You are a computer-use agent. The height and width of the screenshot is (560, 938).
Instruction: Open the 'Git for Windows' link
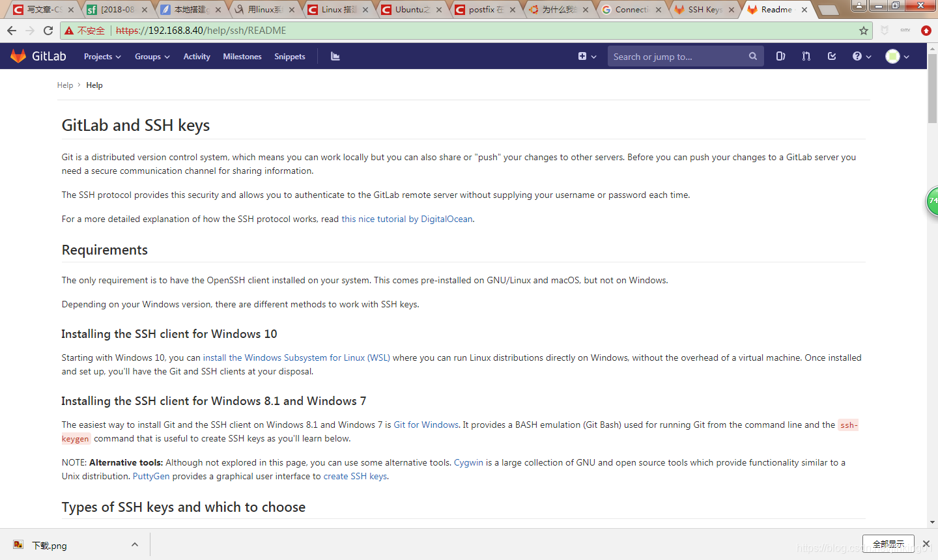coord(426,425)
